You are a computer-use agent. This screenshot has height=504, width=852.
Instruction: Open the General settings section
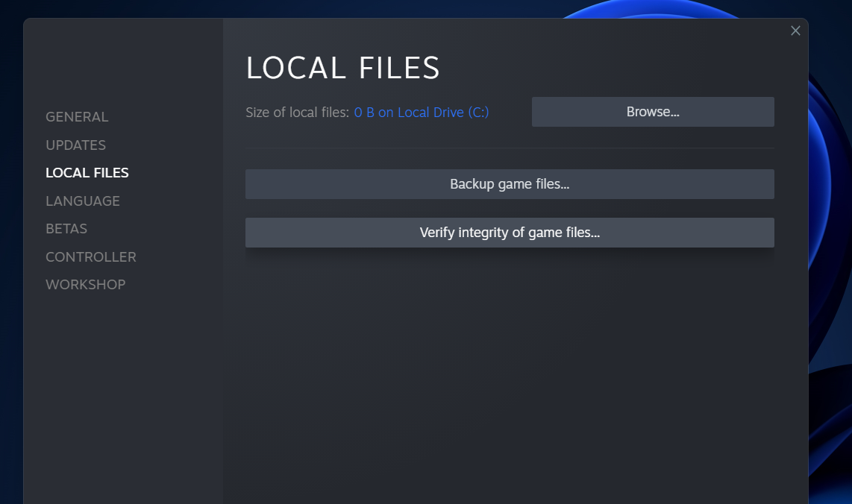click(77, 117)
